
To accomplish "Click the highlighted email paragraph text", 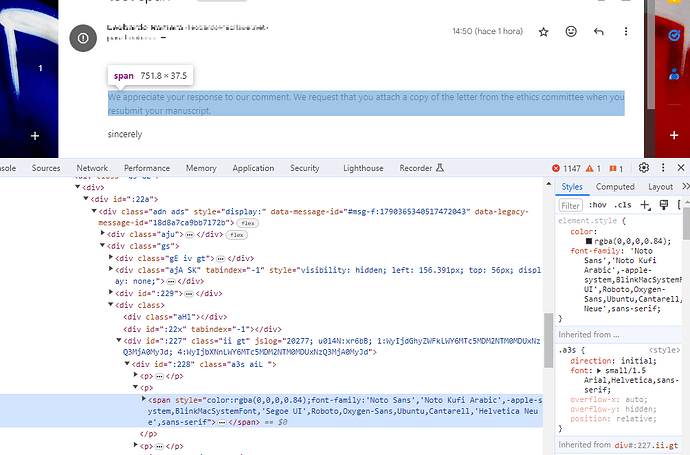I will (366, 104).
